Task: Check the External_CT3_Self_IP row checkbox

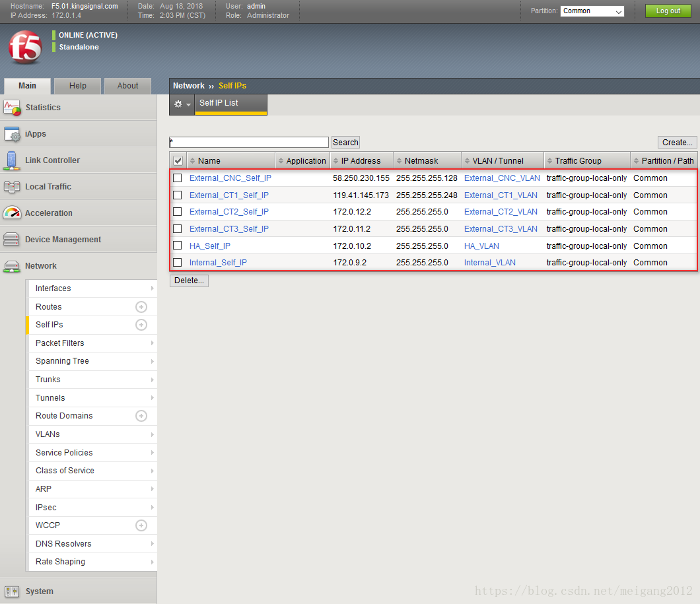Action: [178, 229]
